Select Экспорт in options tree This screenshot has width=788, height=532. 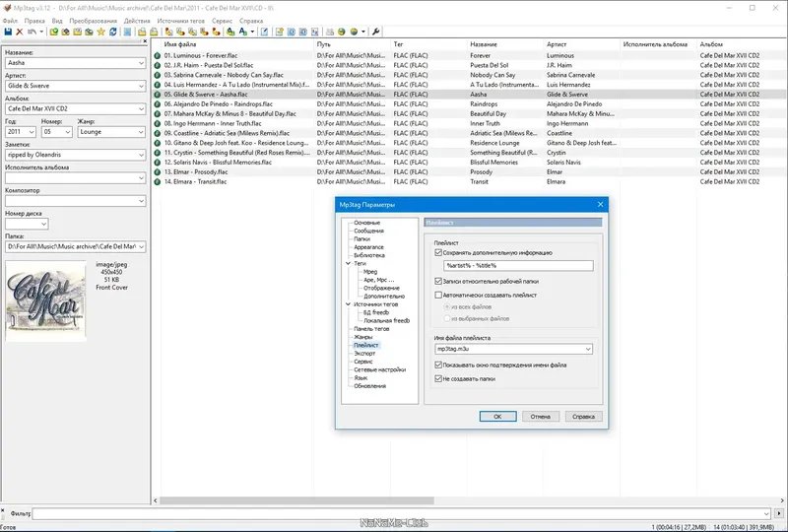(x=364, y=353)
